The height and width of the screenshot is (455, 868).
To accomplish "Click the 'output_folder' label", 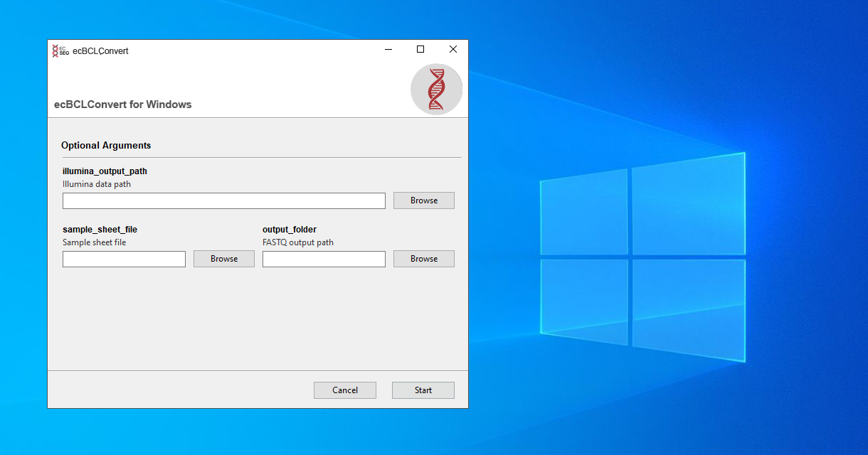I will click(290, 230).
